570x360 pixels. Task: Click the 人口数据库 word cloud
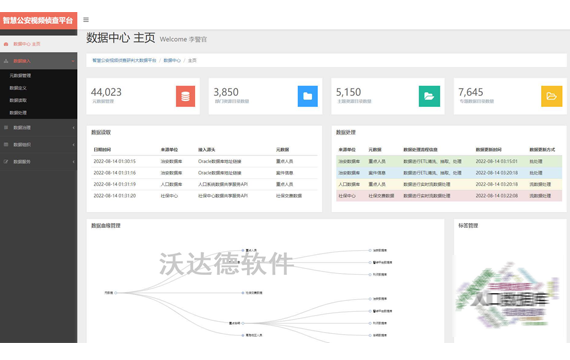pos(509,299)
